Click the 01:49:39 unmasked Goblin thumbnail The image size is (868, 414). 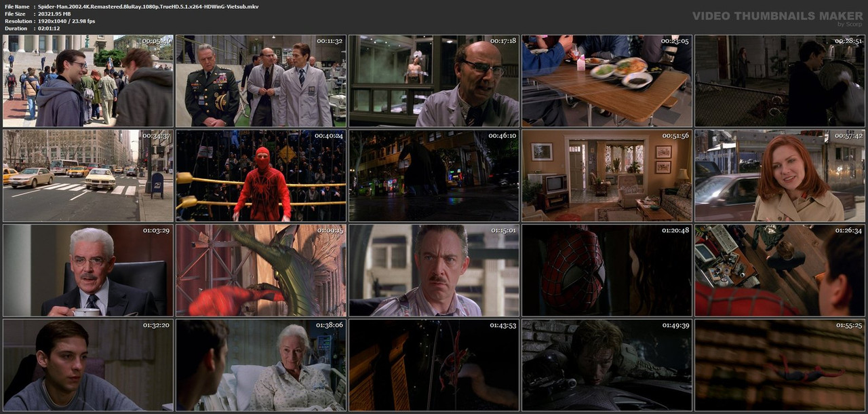pos(607,365)
